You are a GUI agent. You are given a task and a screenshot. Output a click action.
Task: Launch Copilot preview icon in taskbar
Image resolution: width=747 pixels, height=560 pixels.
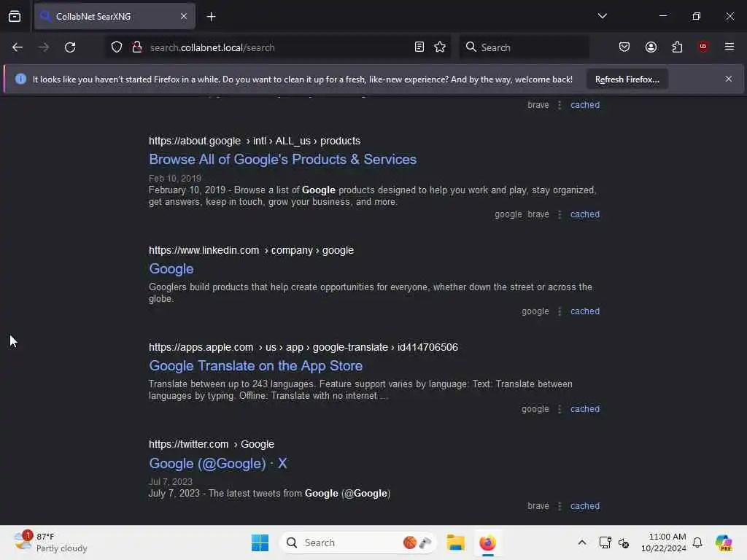tap(724, 542)
